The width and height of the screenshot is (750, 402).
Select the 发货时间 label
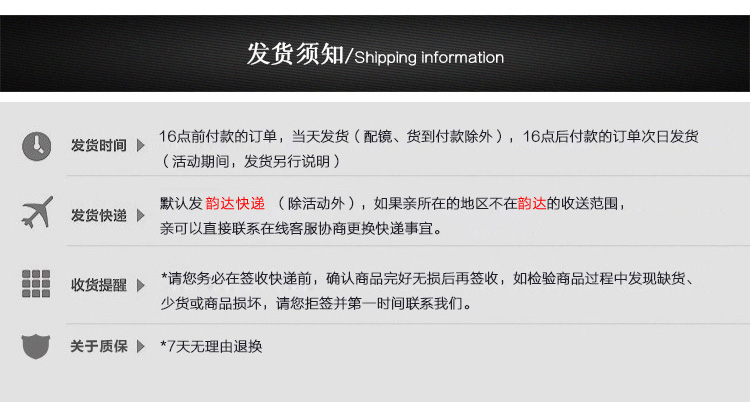click(x=99, y=145)
